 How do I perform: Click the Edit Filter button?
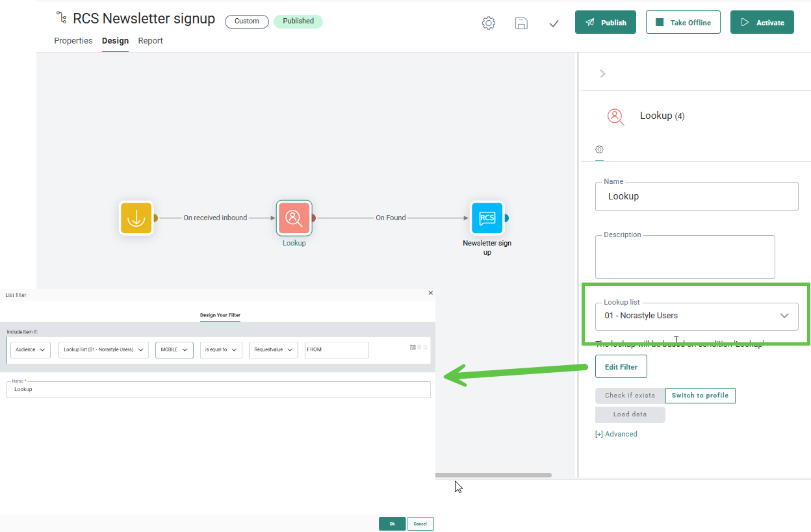621,367
